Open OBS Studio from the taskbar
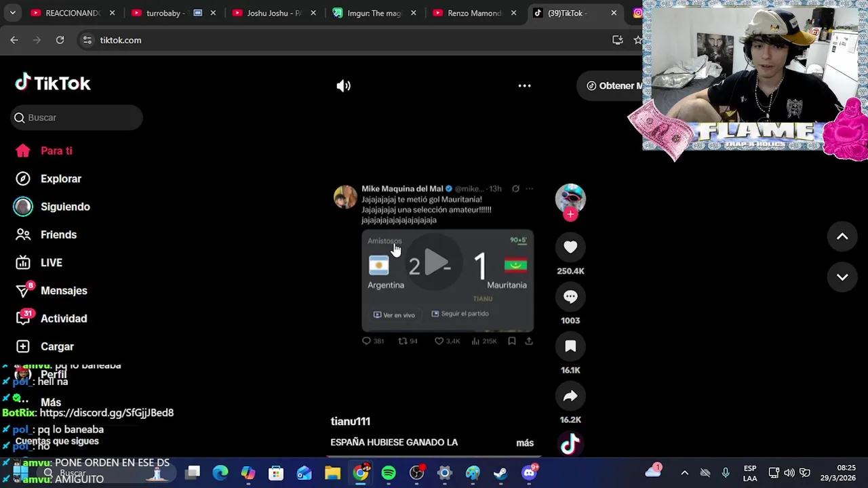 pyautogui.click(x=416, y=472)
